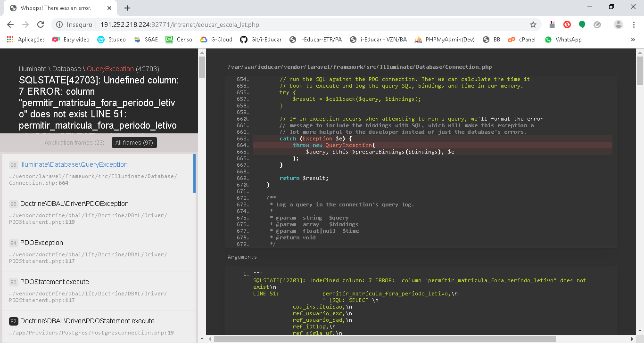This screenshot has width=644, height=343.
Task: Open the Easy video bookmark
Action: pyautogui.click(x=71, y=40)
